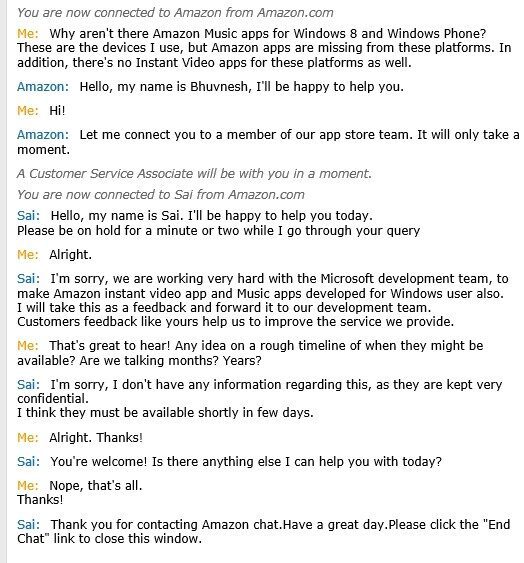Image resolution: width=524 pixels, height=563 pixels.
Task: Click 'Me:' label beside 'Nope, that's all.'
Action: 28,486
